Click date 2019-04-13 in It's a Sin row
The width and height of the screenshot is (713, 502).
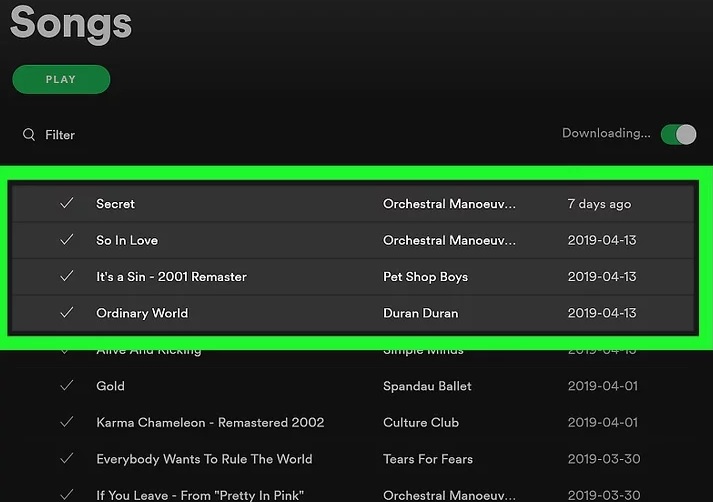coord(602,276)
